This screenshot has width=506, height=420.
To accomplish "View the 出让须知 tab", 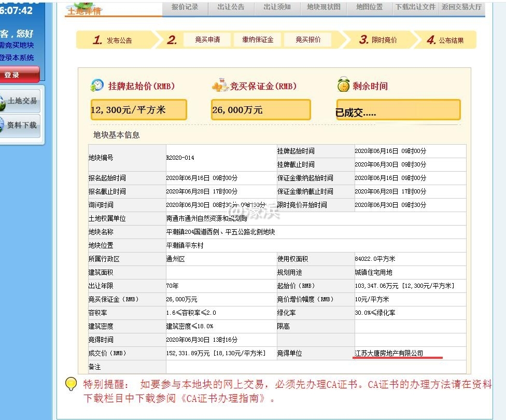I will [x=277, y=8].
